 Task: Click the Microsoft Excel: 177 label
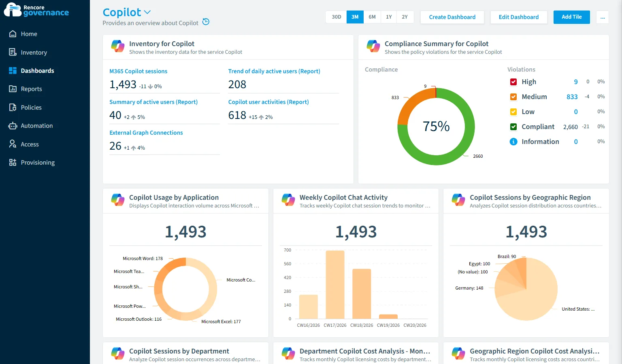pos(221,322)
